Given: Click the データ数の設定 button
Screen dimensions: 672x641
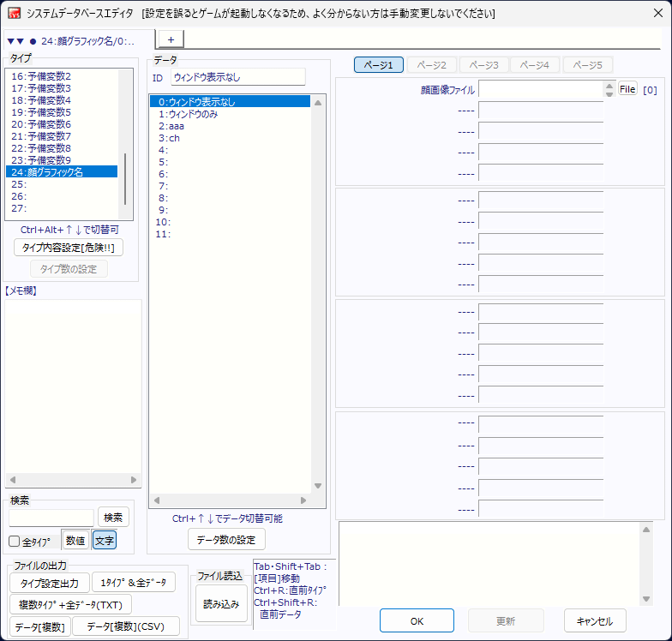Looking at the screenshot, I should tap(226, 539).
